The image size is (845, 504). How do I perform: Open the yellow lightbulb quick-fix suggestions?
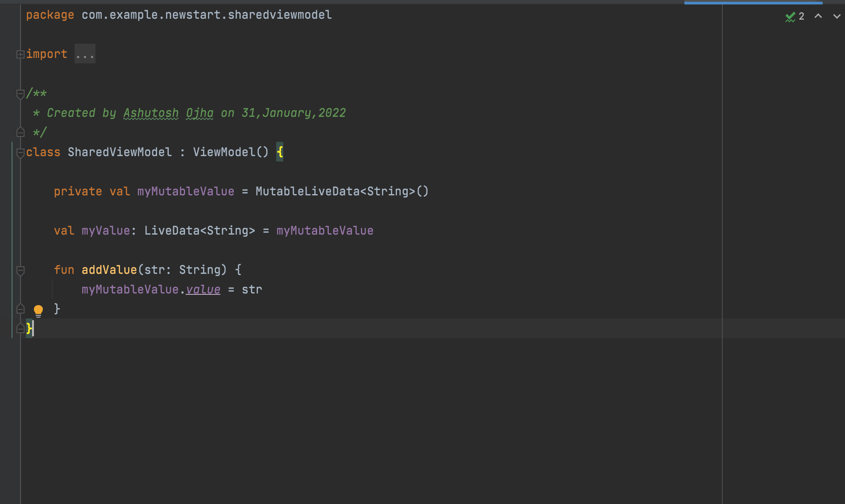point(38,310)
